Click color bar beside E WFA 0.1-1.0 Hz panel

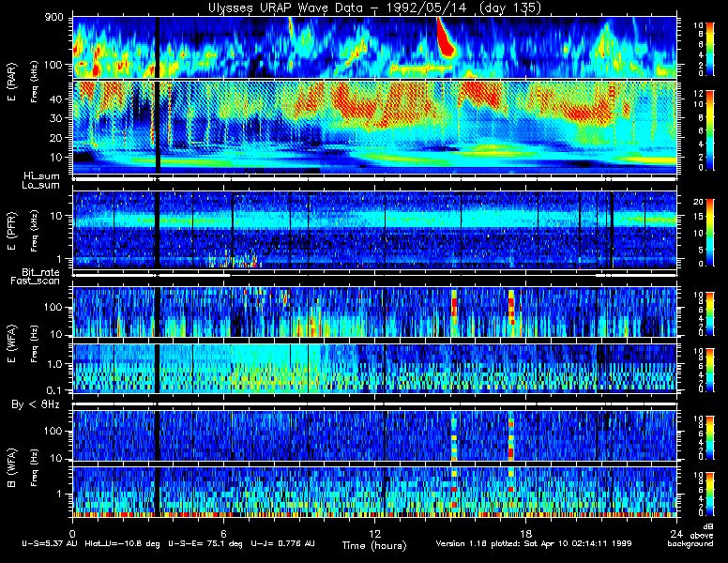710,370
